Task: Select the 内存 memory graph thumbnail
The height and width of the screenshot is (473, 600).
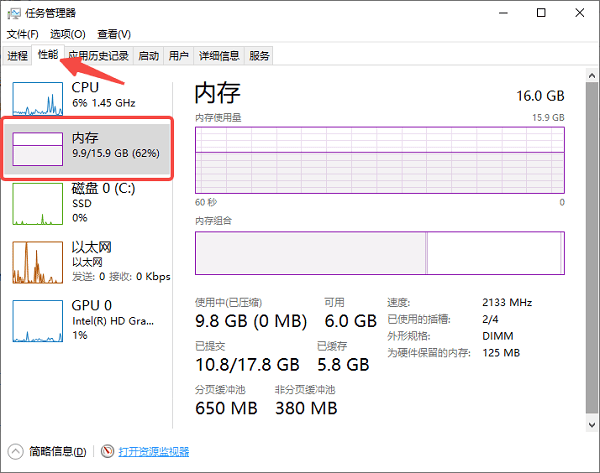Action: click(37, 150)
